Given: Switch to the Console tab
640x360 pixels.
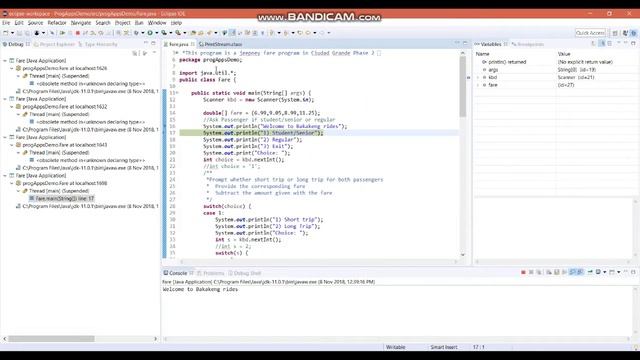Looking at the screenshot, I should [178, 273].
